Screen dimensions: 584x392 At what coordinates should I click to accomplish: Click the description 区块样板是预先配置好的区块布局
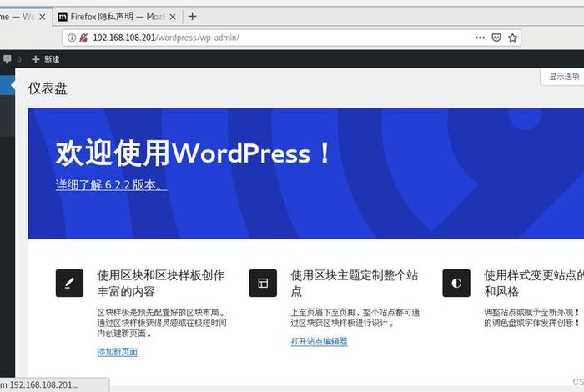(162, 323)
